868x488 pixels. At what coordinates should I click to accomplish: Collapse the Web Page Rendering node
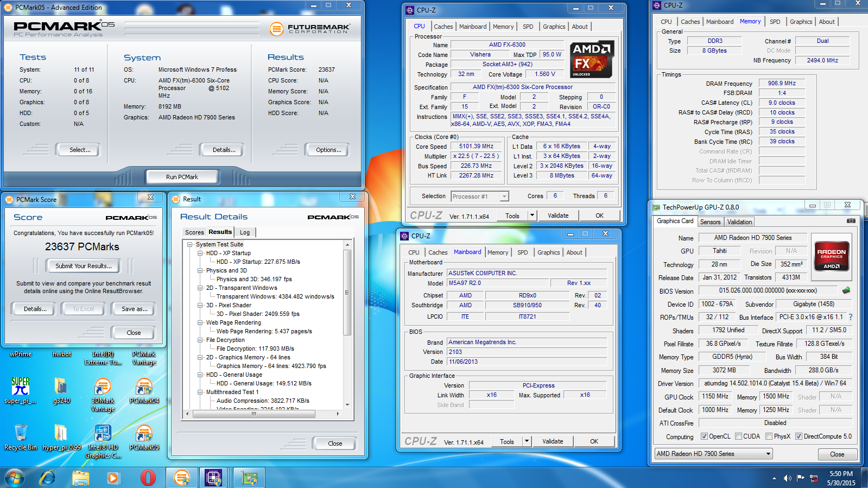[x=200, y=322]
